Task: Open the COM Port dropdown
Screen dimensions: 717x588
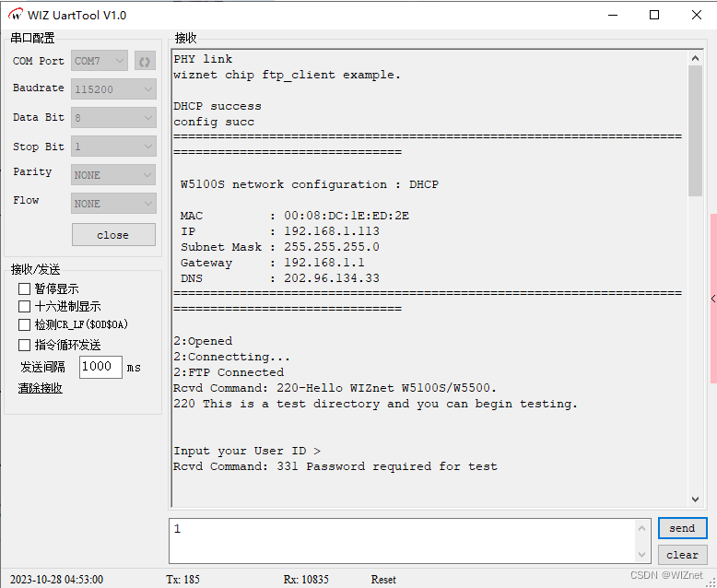Action: pos(100,61)
